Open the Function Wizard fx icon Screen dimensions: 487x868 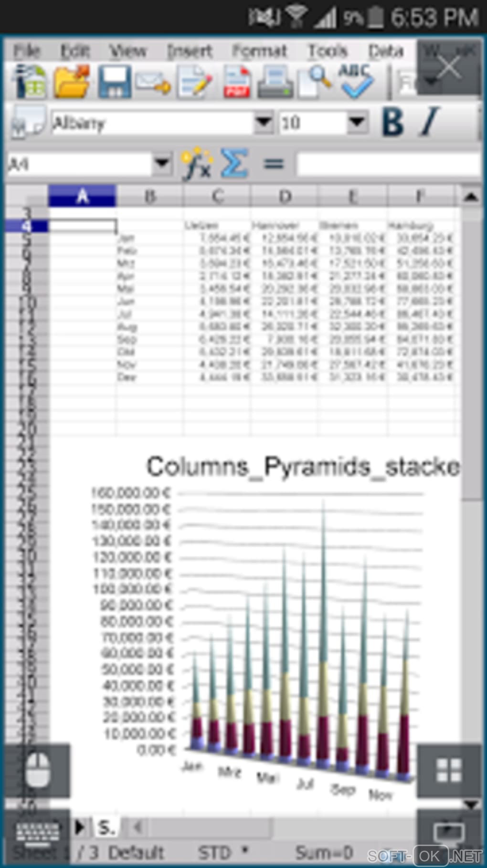coord(196,164)
